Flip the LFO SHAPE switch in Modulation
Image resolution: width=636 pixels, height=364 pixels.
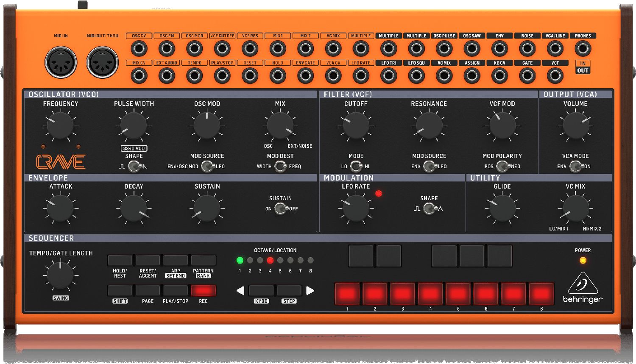coord(429,208)
